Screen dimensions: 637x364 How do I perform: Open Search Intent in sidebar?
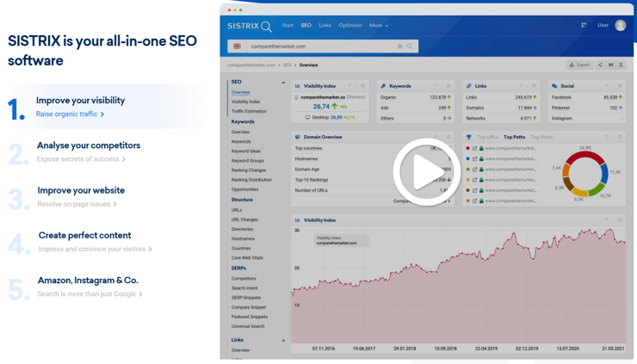(244, 288)
